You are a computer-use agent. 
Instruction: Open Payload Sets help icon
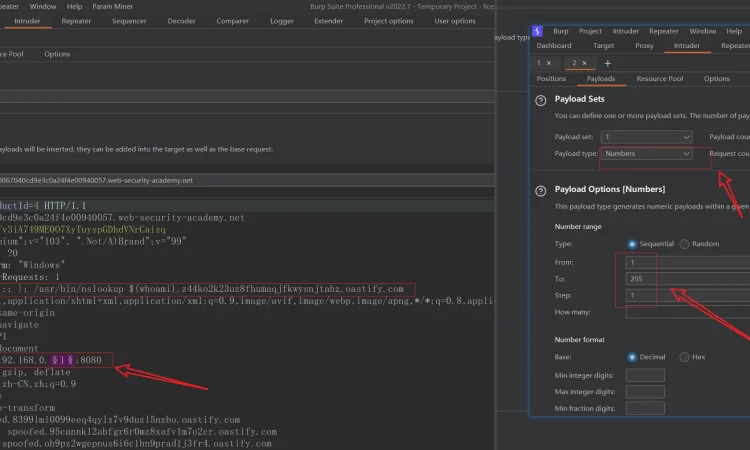(540, 100)
